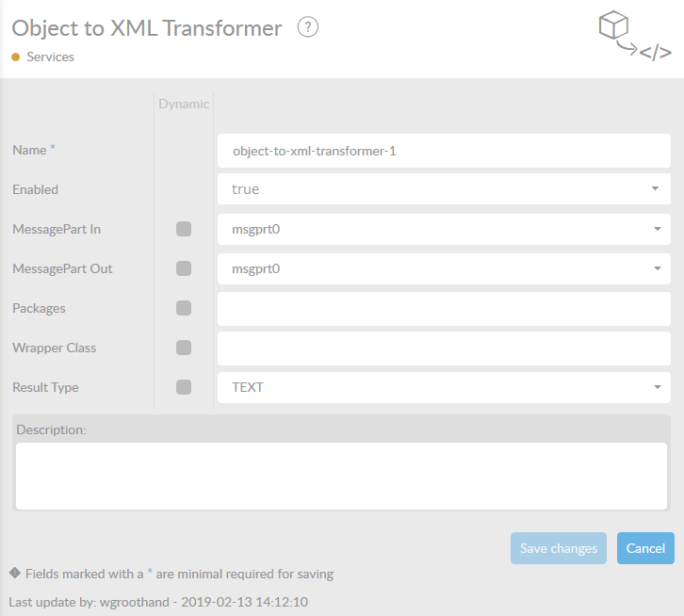Screen dimensions: 684x616
Task: Click the Cancel button
Action: (645, 548)
